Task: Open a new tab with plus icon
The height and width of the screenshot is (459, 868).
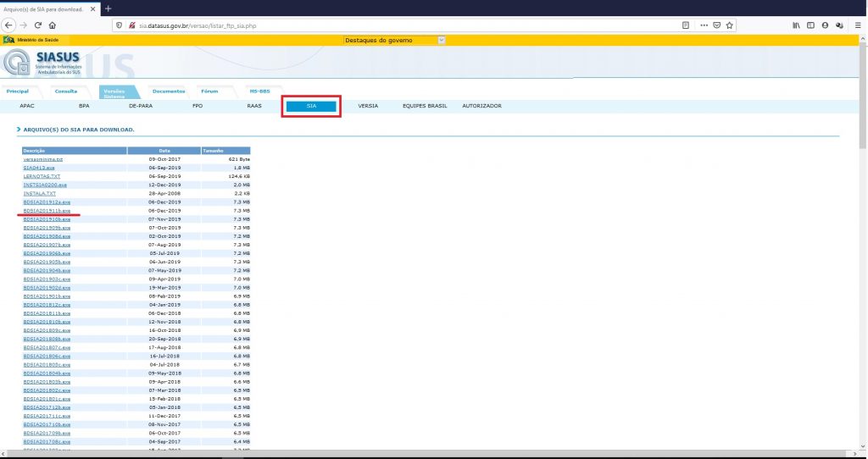Action: [x=108, y=8]
